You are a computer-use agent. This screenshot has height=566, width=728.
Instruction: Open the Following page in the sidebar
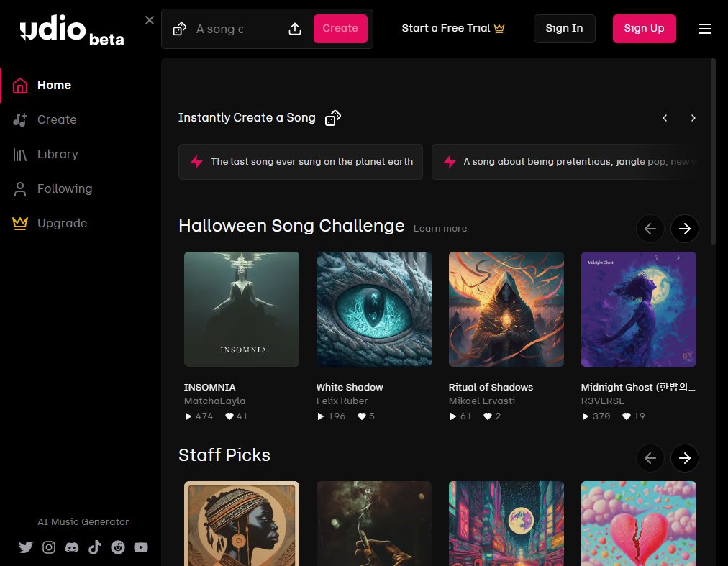(x=64, y=188)
